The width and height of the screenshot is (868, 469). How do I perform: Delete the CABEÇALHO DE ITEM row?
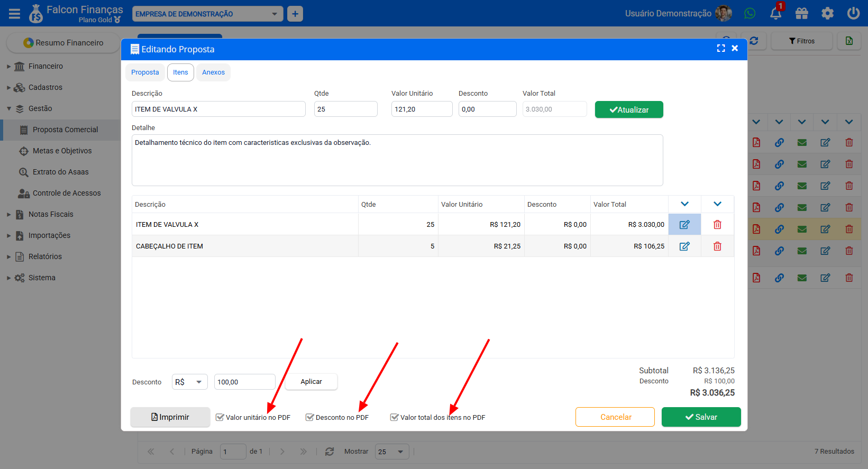717,246
